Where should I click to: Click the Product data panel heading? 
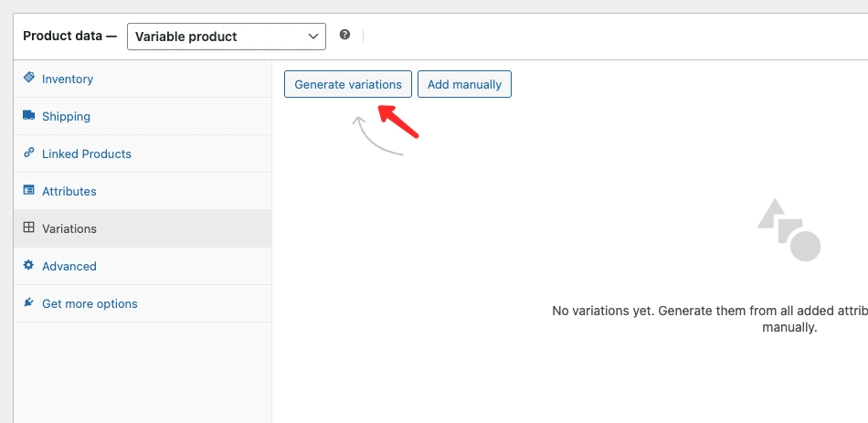[69, 37]
